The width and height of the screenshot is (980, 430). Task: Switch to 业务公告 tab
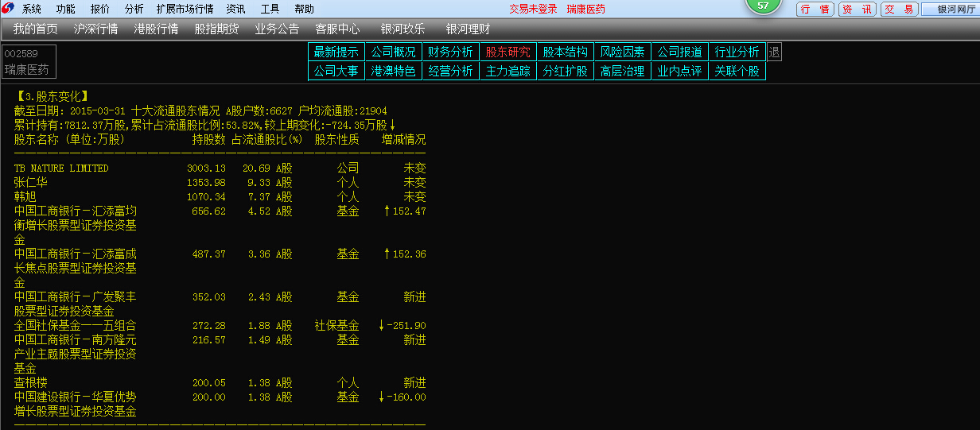click(277, 29)
